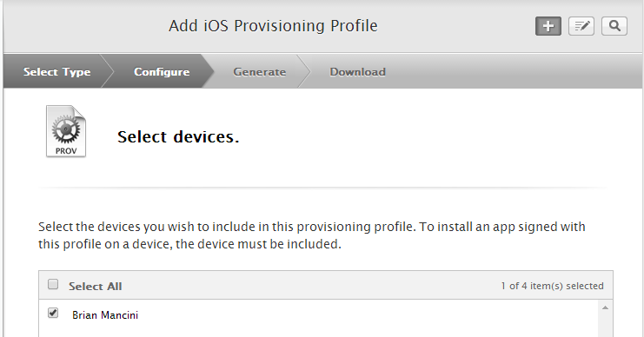
Task: Click the Add iOS Provisioning Profile title
Action: point(273,25)
